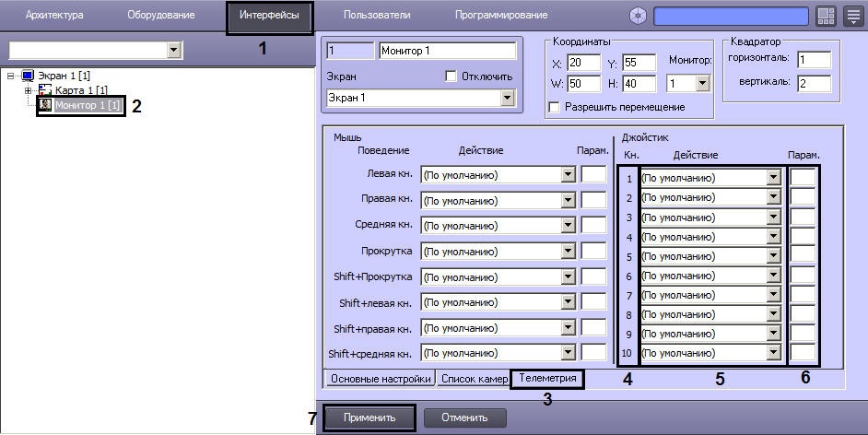The width and height of the screenshot is (868, 435).
Task: Collapse the Экран 1 tree node
Action: tap(11, 76)
